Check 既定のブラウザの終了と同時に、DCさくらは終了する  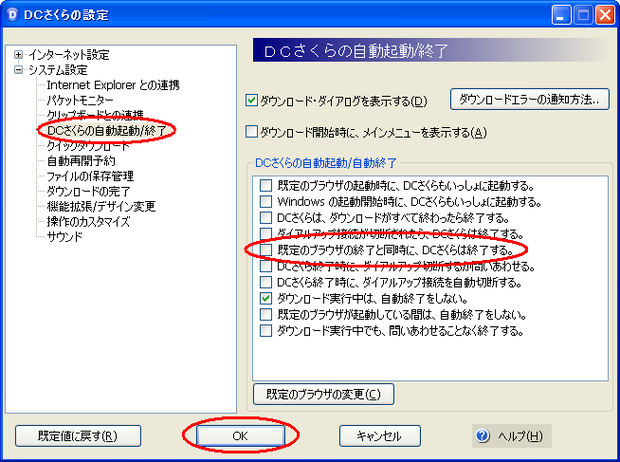(x=266, y=250)
